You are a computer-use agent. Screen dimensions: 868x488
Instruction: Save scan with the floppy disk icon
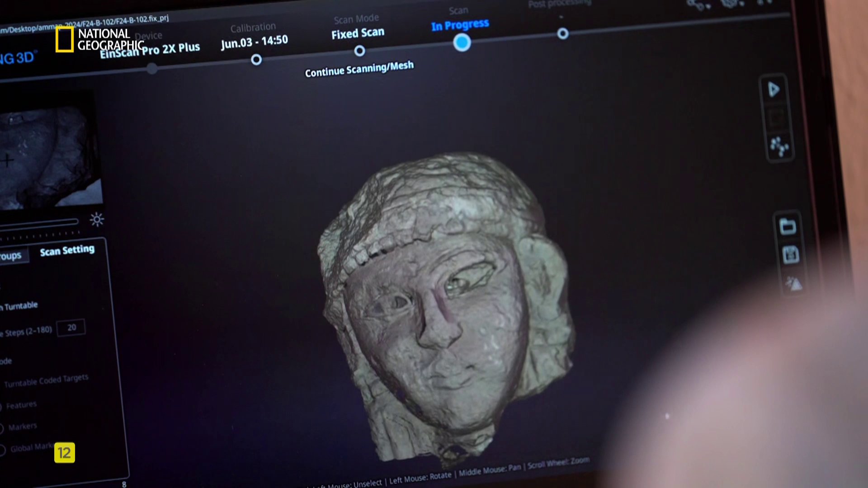click(790, 255)
